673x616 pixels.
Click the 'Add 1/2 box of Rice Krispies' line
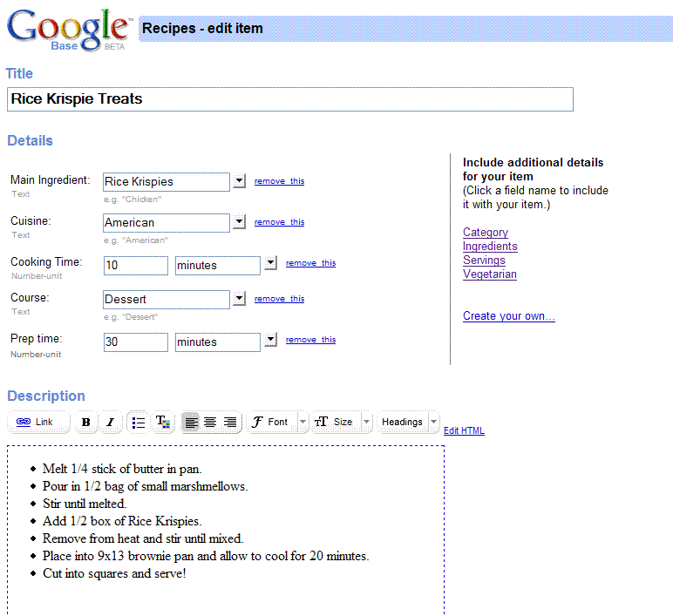tap(122, 521)
